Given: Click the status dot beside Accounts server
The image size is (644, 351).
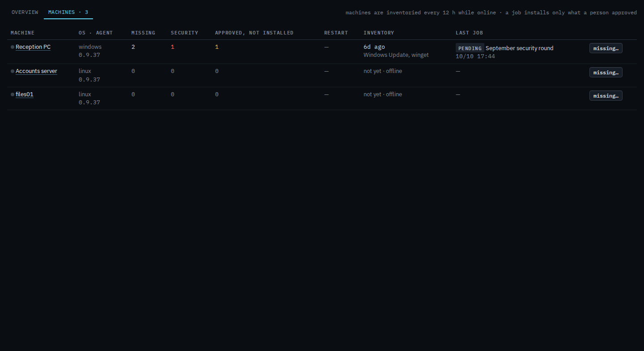Looking at the screenshot, I should 13,71.
